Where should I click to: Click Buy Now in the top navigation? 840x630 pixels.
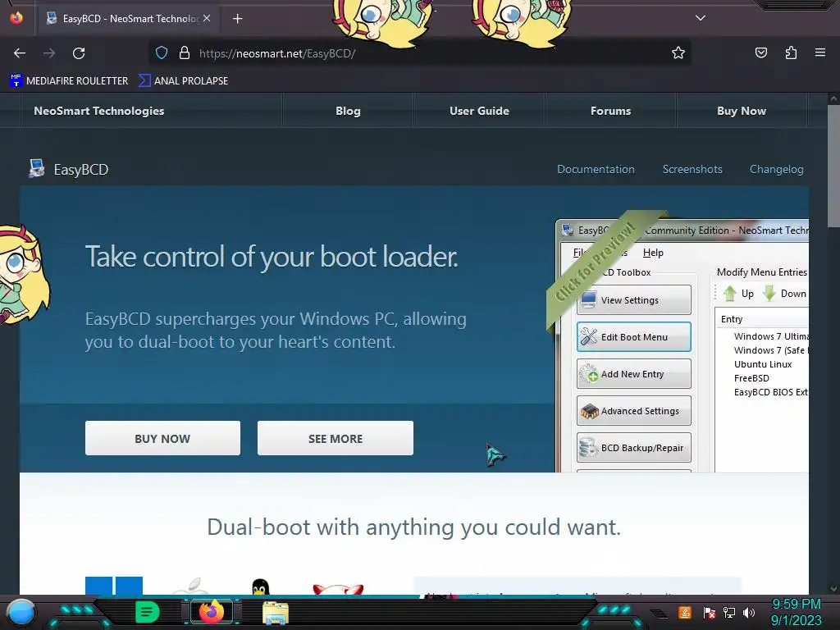click(x=742, y=111)
